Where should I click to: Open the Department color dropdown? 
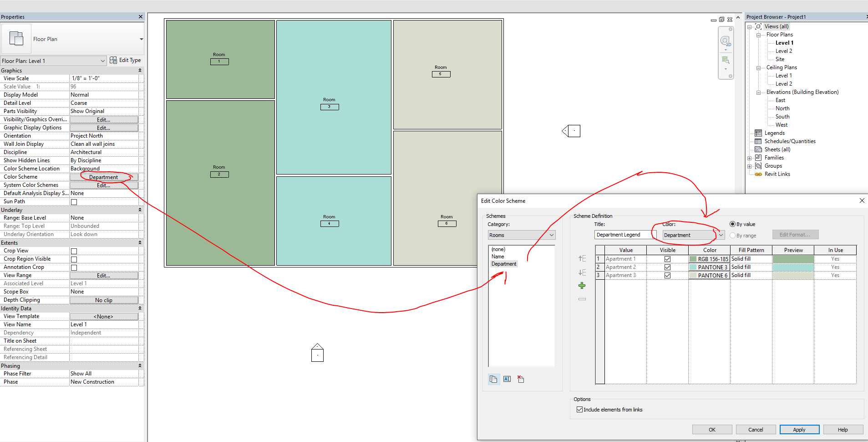click(721, 235)
